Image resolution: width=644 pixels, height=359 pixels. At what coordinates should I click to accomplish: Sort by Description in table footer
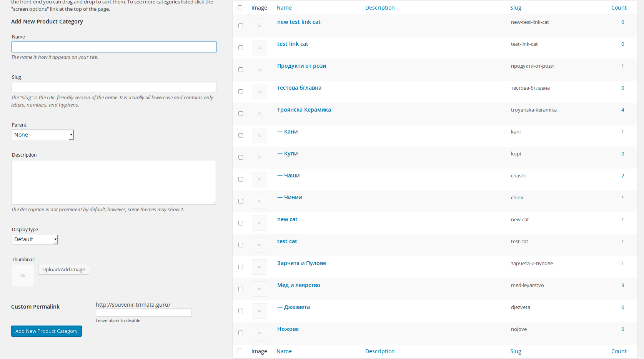tap(380, 351)
